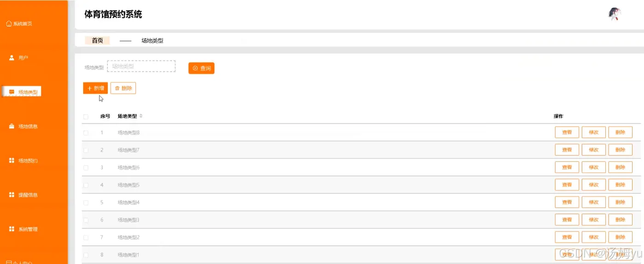Image resolution: width=644 pixels, height=264 pixels.
Task: Click the 场地信息 briefcase icon
Action: (x=12, y=126)
